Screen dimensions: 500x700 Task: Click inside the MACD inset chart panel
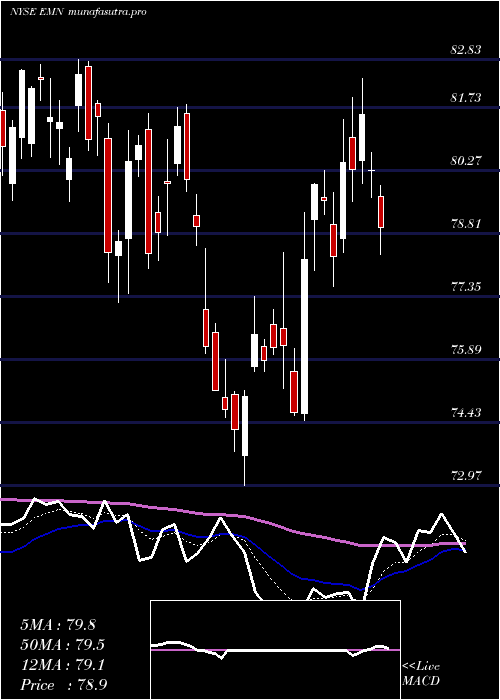tap(275, 650)
